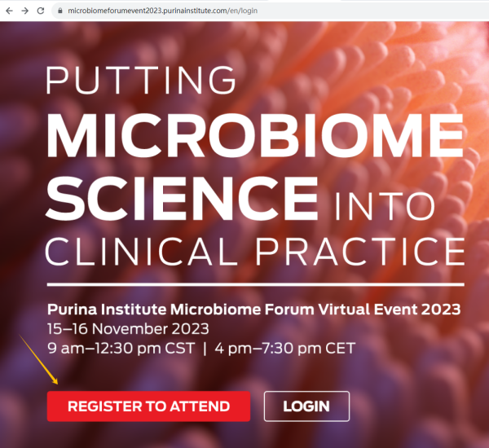
Task: Click the Purina Institute Microbiome Forum event title
Action: point(253,310)
